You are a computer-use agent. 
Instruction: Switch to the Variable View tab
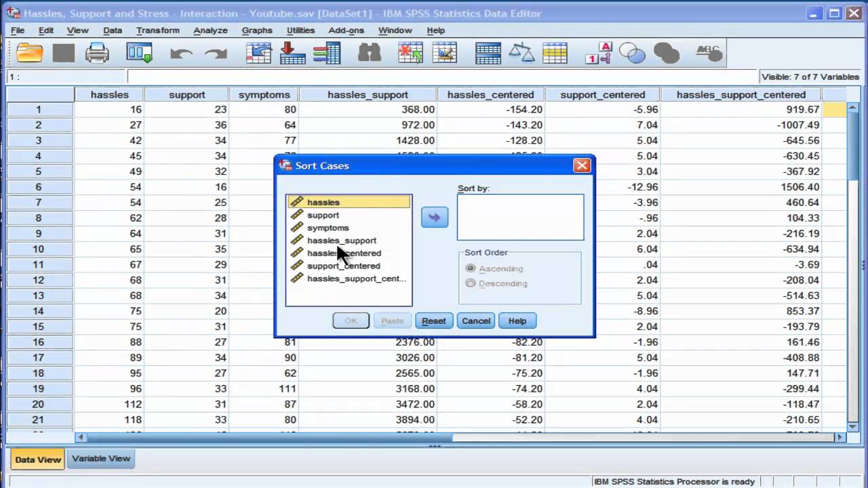pos(101,459)
